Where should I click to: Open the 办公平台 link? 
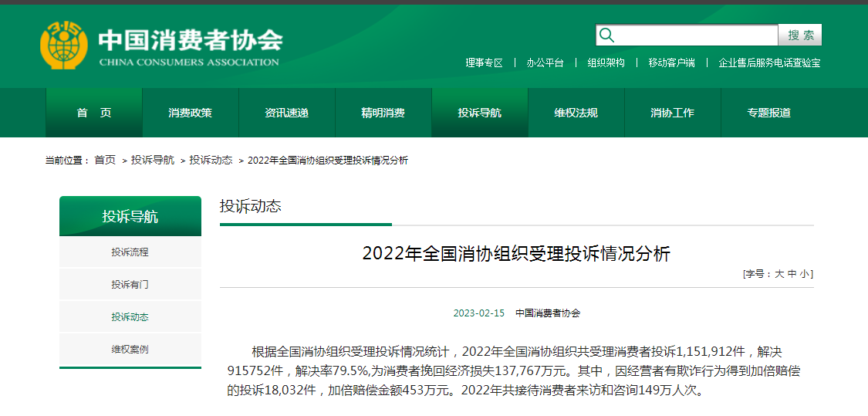tap(545, 63)
